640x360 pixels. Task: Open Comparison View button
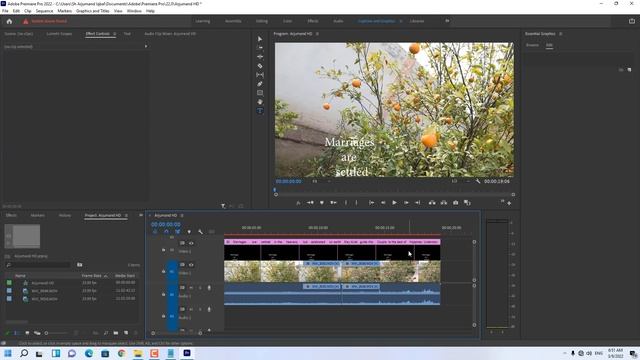coord(467,202)
